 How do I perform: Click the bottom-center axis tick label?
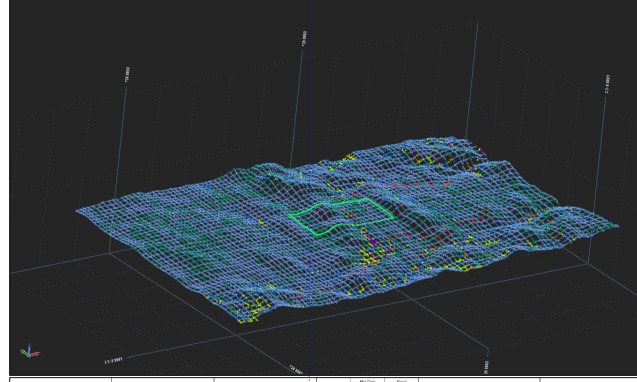point(297,370)
